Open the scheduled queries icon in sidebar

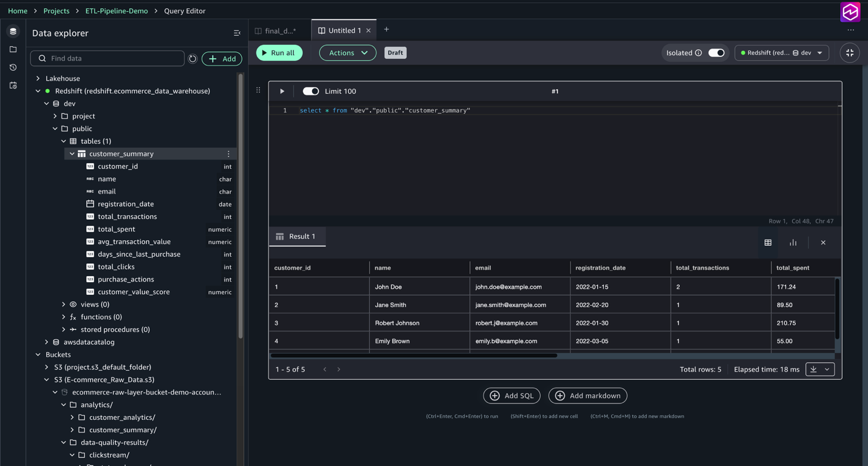pyautogui.click(x=13, y=85)
